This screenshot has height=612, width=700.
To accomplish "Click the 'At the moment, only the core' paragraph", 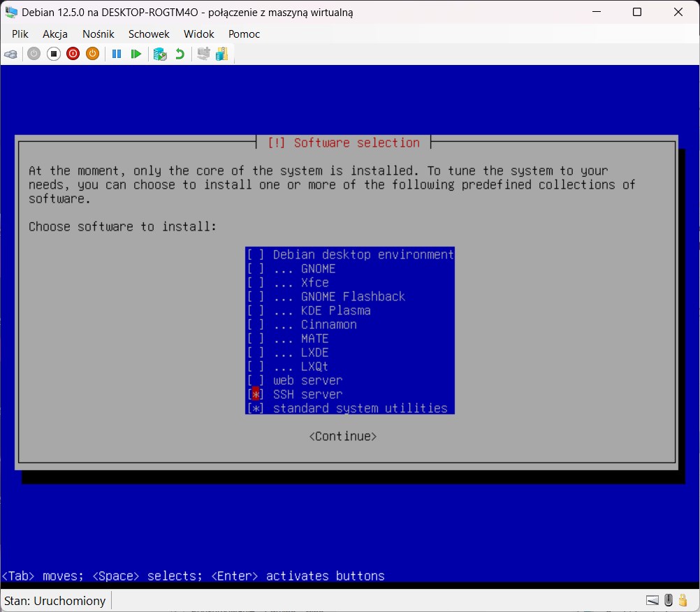I will (x=332, y=184).
